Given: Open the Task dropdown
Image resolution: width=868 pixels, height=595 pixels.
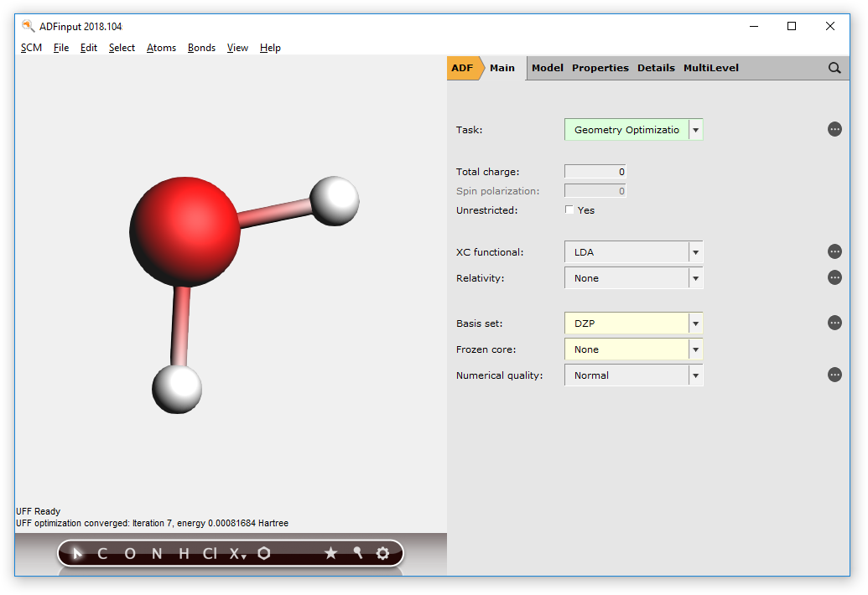Looking at the screenshot, I should click(633, 130).
